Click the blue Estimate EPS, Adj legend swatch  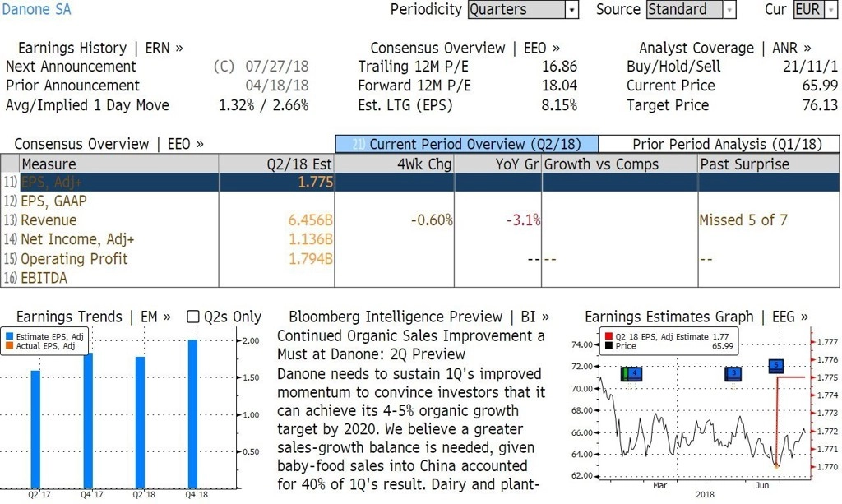click(x=9, y=336)
